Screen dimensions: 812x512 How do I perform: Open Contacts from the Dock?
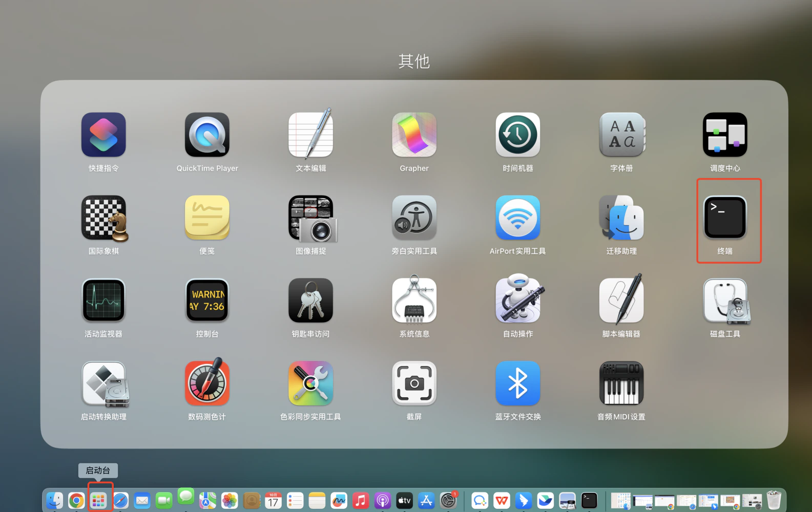point(252,500)
